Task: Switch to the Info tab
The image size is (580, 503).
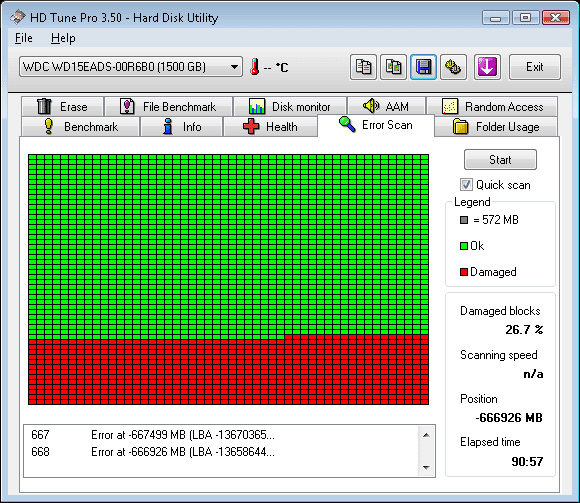Action: tap(182, 127)
